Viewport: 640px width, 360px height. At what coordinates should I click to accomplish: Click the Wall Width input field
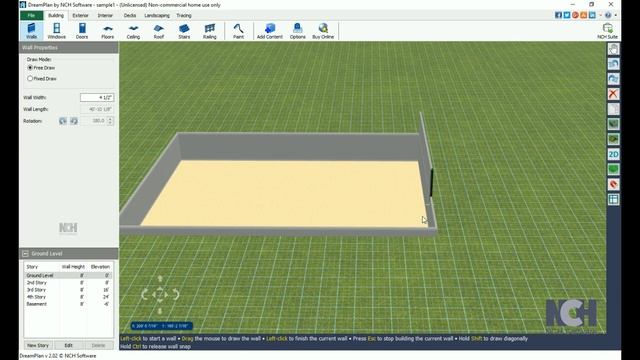[x=97, y=98]
